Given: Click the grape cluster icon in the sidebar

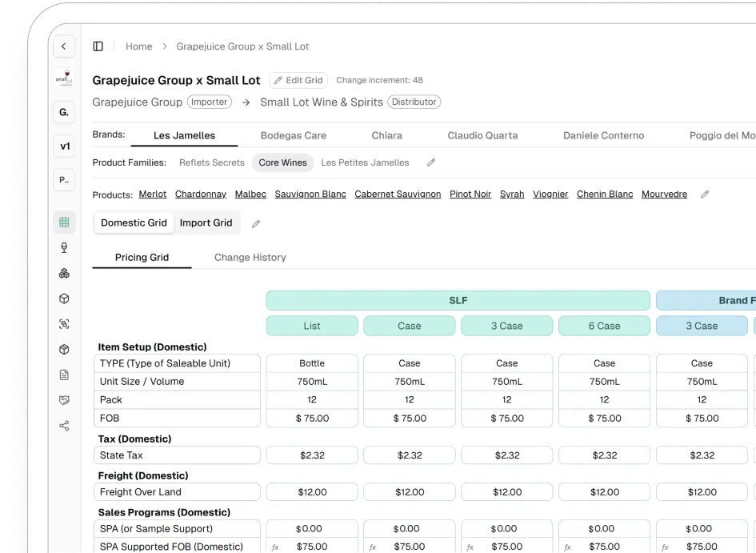Looking at the screenshot, I should coord(64,273).
